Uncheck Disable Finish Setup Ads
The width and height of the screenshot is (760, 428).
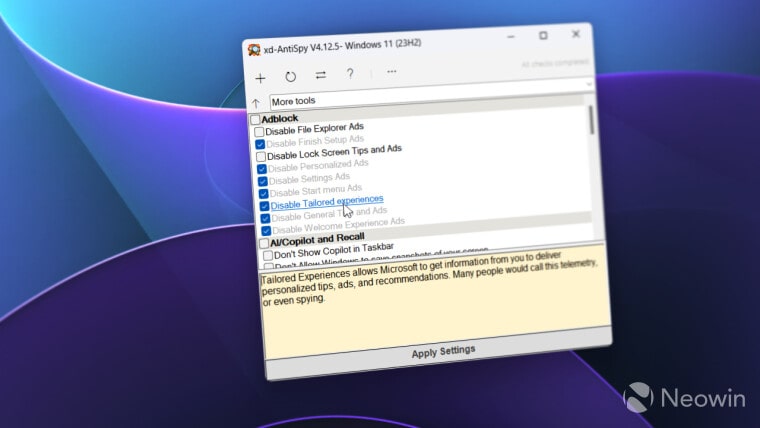pyautogui.click(x=260, y=144)
